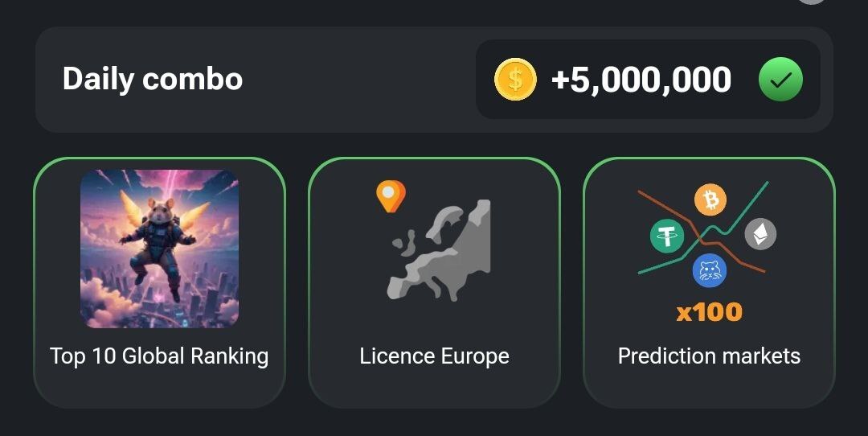868x436 pixels.
Task: Tap the orange x100 multiplier text
Action: coord(709,311)
